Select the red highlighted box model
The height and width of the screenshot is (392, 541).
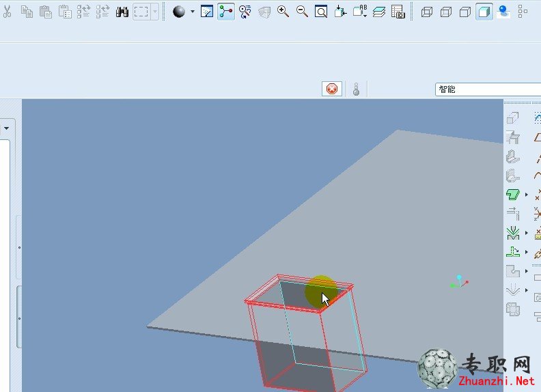pyautogui.click(x=305, y=333)
